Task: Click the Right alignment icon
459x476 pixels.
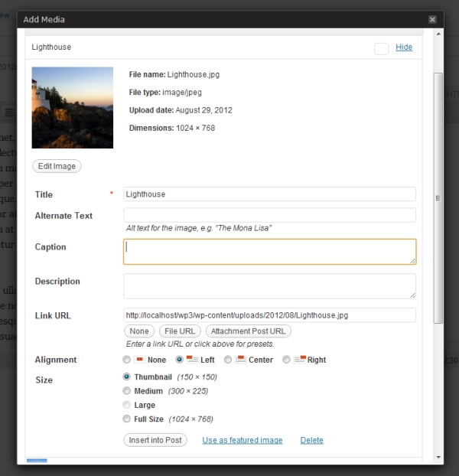Action: tap(300, 360)
